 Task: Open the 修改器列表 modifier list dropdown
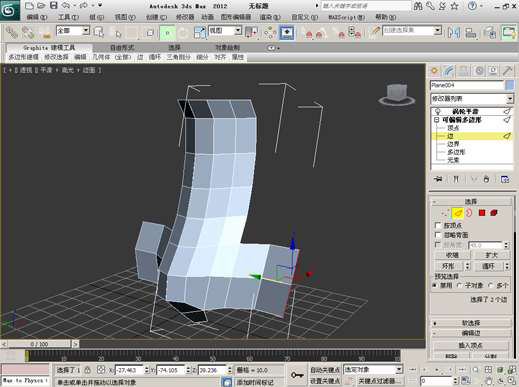tap(471, 99)
